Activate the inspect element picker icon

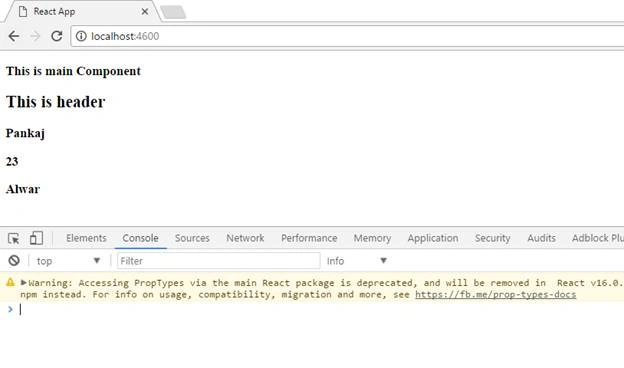(14, 238)
